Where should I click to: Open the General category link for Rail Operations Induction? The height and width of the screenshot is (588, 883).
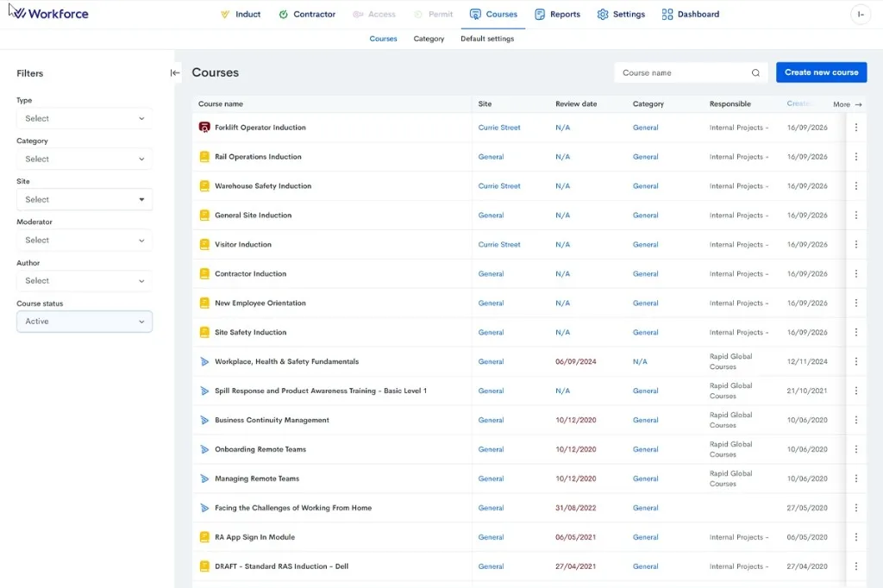[x=645, y=157]
